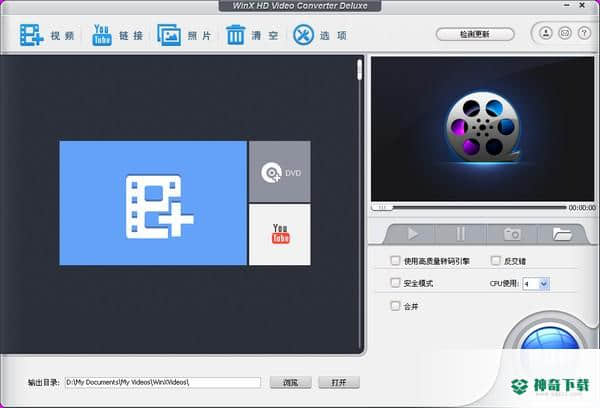The image size is (600, 408).
Task: Minimize the WinX HD Video Converter window
Action: (567, 5)
